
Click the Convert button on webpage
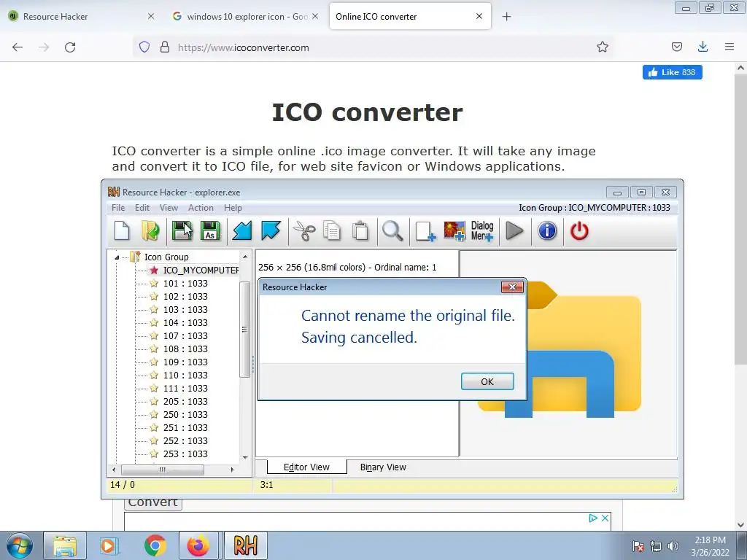coord(153,504)
